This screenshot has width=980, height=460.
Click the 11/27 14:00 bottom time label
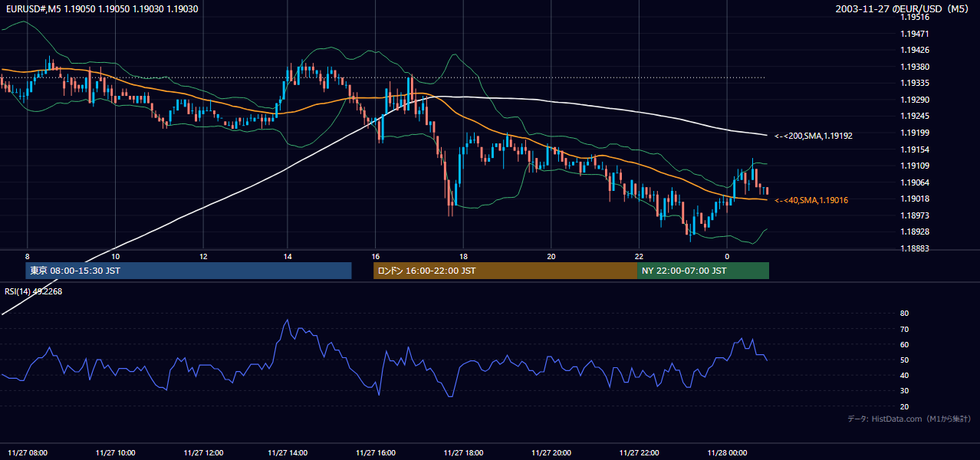(288, 453)
